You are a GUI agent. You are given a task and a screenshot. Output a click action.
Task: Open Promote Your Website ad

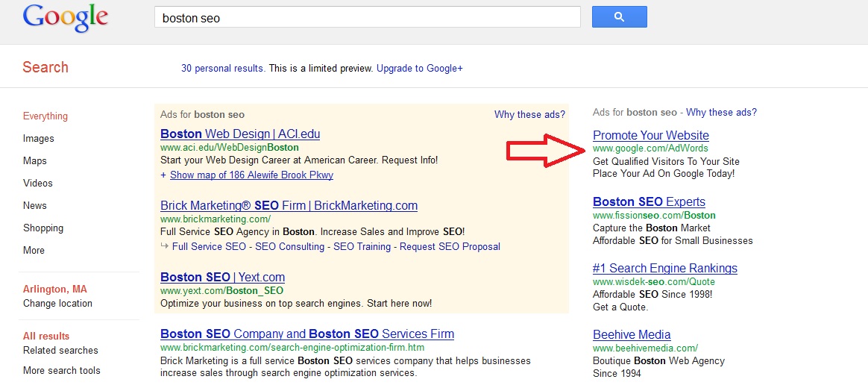(x=651, y=136)
